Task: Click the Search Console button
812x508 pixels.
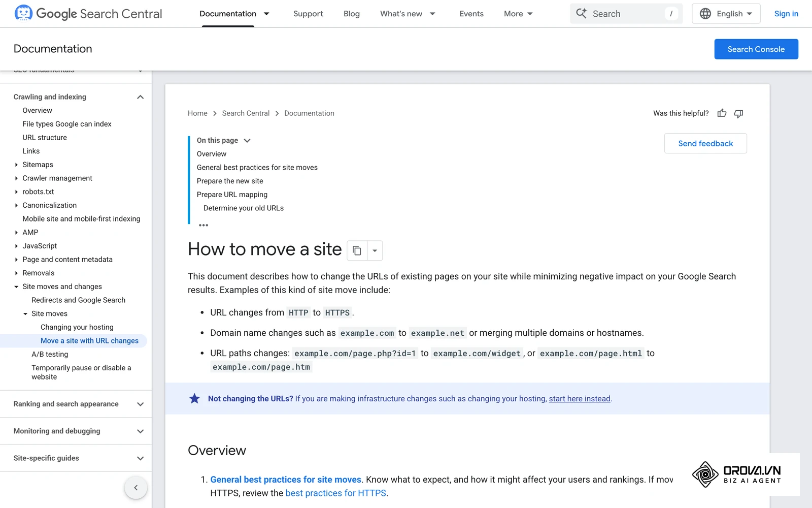Action: click(x=756, y=49)
